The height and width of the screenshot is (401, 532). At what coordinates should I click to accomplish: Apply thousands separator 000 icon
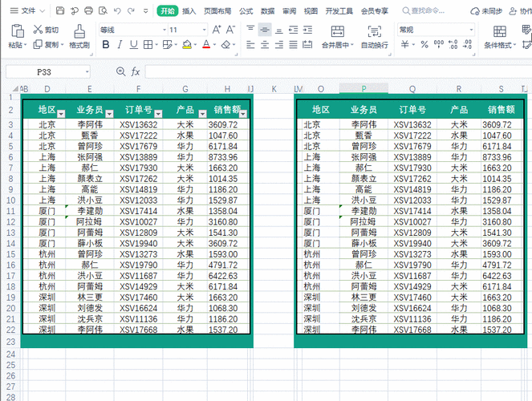pyautogui.click(x=439, y=44)
